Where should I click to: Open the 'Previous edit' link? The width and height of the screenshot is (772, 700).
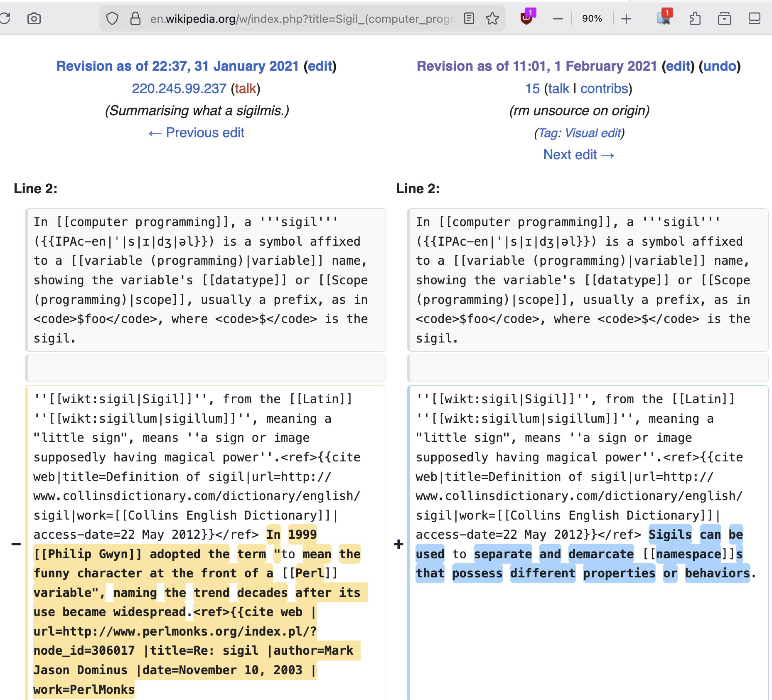point(197,133)
